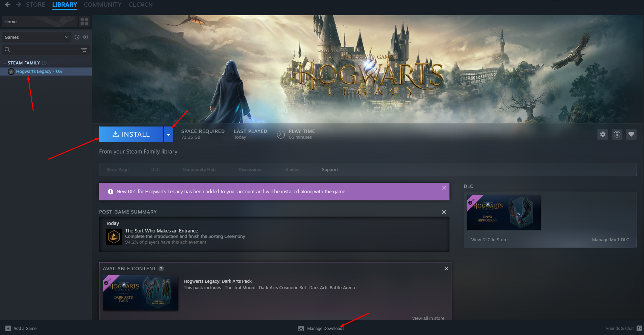This screenshot has width=644, height=335.
Task: Open the Support link
Action: pyautogui.click(x=330, y=170)
